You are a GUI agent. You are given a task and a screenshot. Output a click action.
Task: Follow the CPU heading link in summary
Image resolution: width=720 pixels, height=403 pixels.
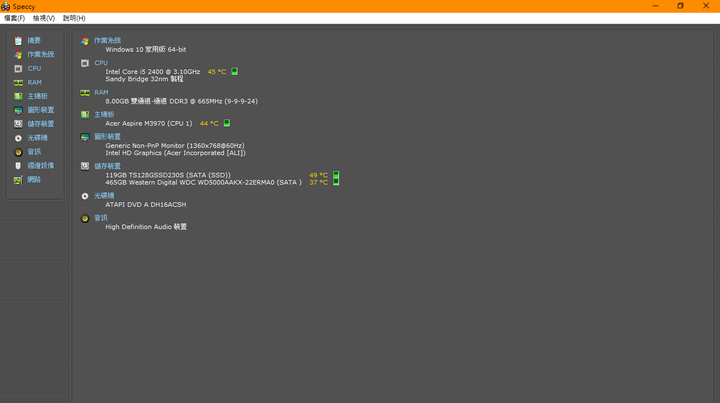(x=101, y=63)
